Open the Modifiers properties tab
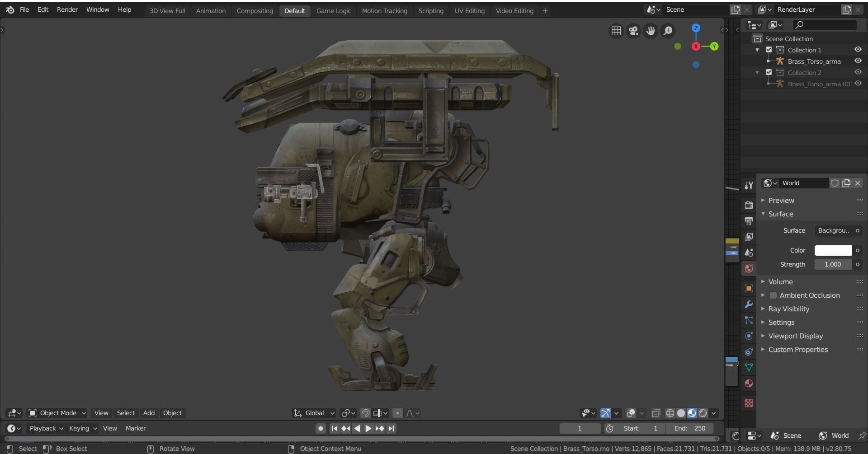The width and height of the screenshot is (868, 454). pos(749,304)
